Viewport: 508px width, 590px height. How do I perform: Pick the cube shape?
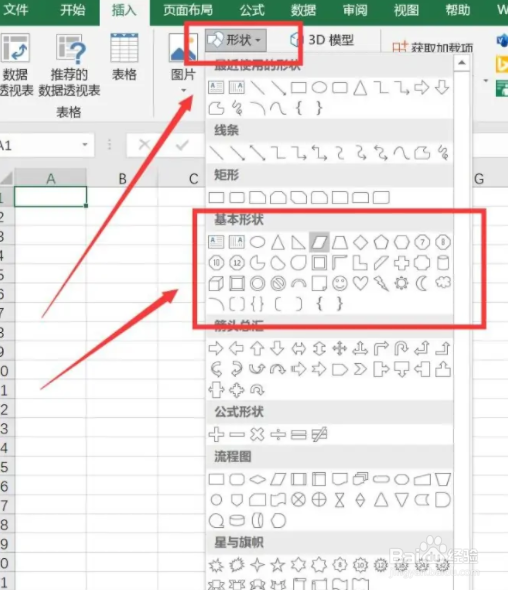216,283
